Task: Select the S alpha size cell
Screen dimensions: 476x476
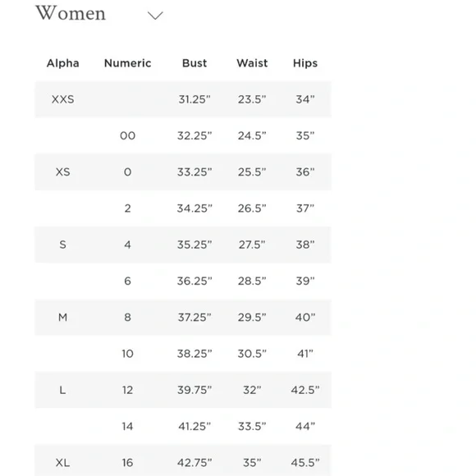Action: 63,245
